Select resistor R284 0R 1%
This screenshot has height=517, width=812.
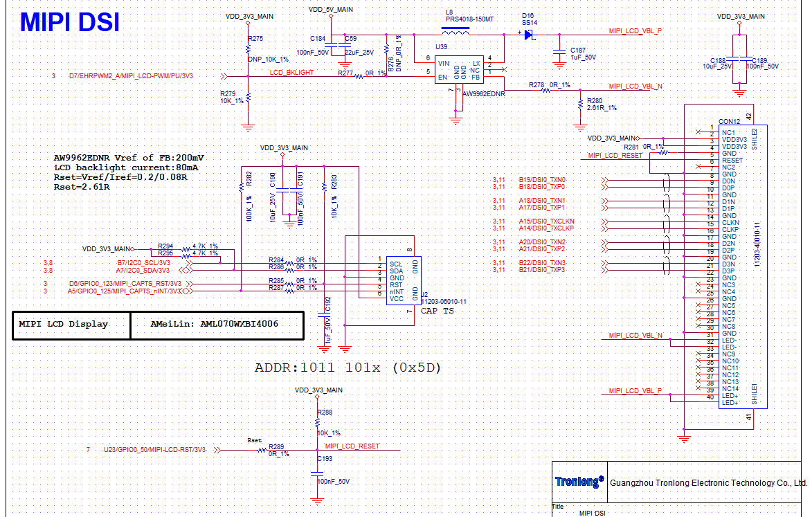click(x=289, y=264)
